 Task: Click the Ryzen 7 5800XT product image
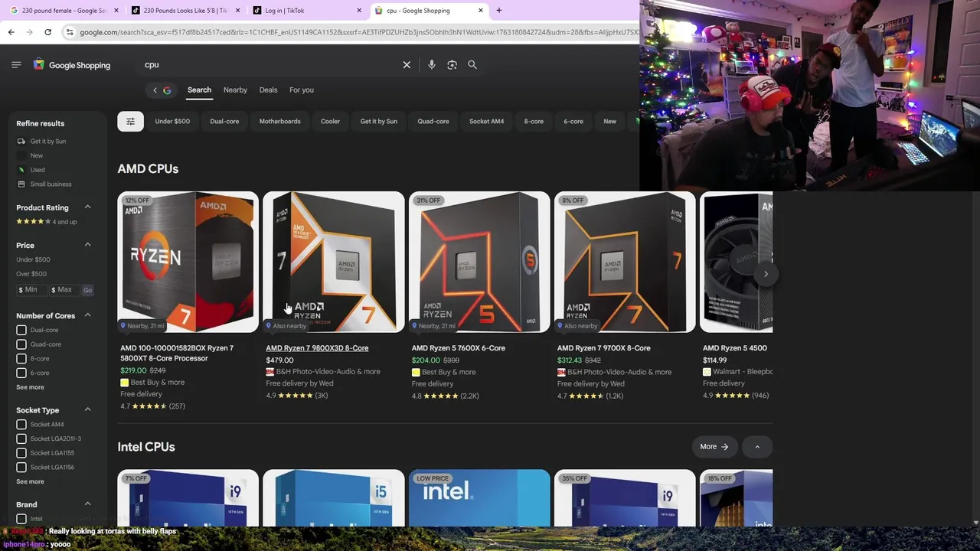point(188,262)
